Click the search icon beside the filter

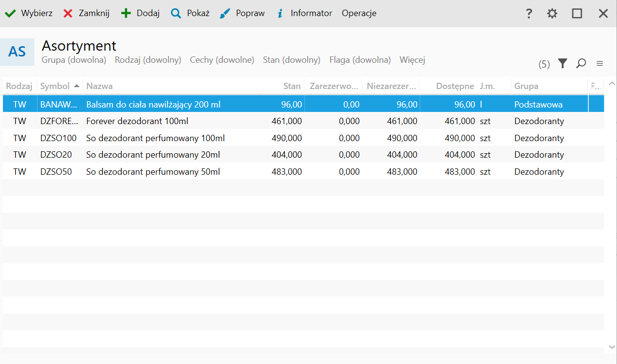(581, 63)
